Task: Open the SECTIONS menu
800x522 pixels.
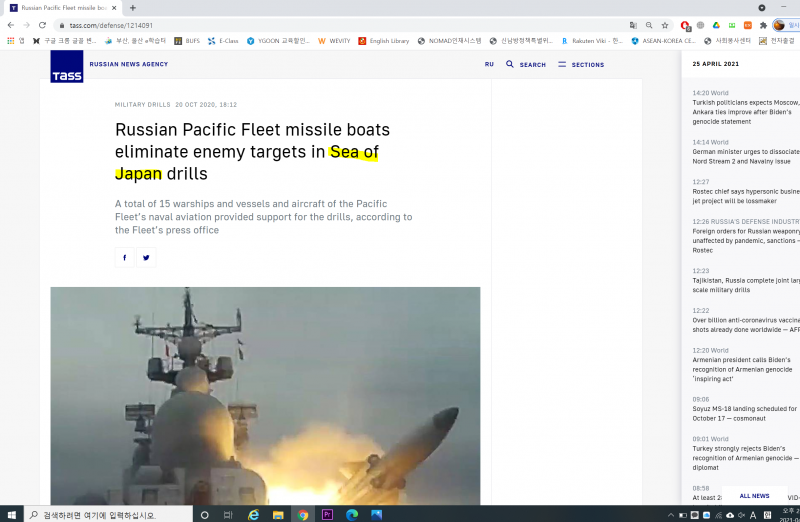Action: 581,64
